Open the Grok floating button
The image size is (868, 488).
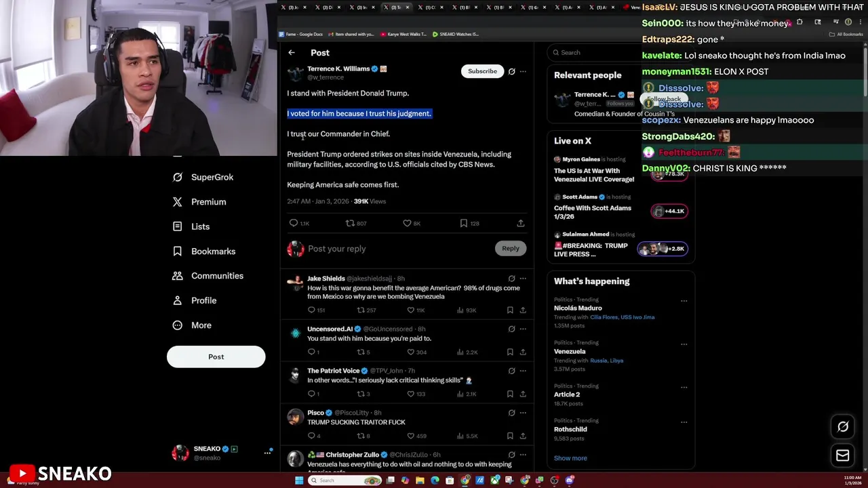pos(843,426)
